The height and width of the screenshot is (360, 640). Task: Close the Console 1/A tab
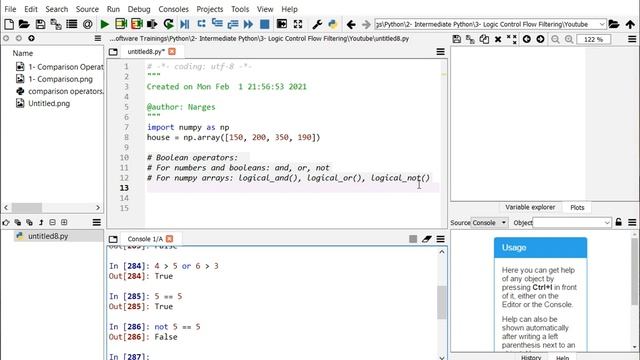tap(169, 239)
